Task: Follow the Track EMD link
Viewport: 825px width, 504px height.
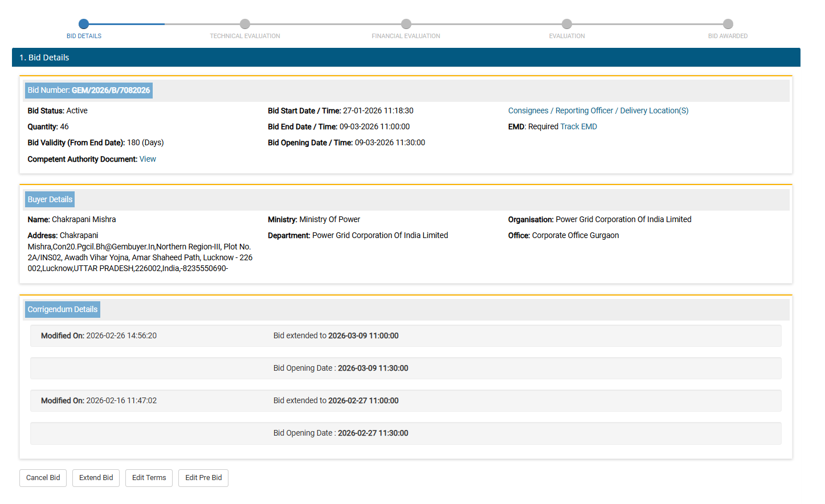Action: click(578, 127)
